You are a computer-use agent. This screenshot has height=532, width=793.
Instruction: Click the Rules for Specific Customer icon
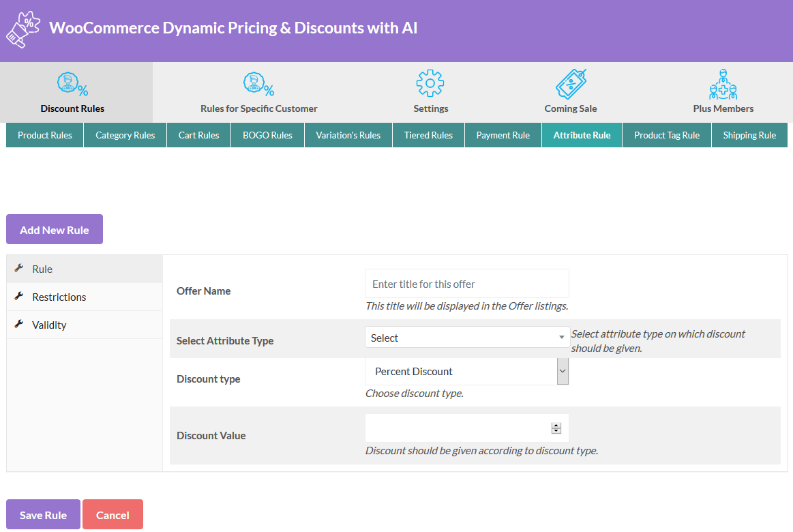tap(258, 83)
